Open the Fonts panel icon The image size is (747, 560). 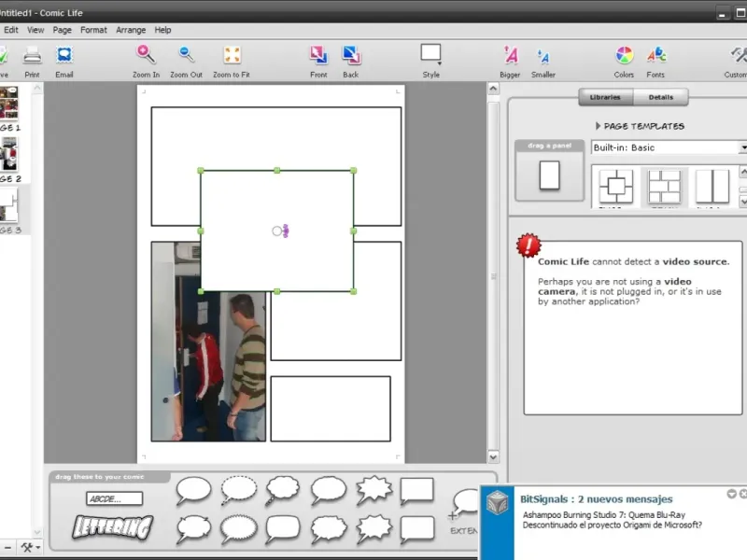[655, 55]
